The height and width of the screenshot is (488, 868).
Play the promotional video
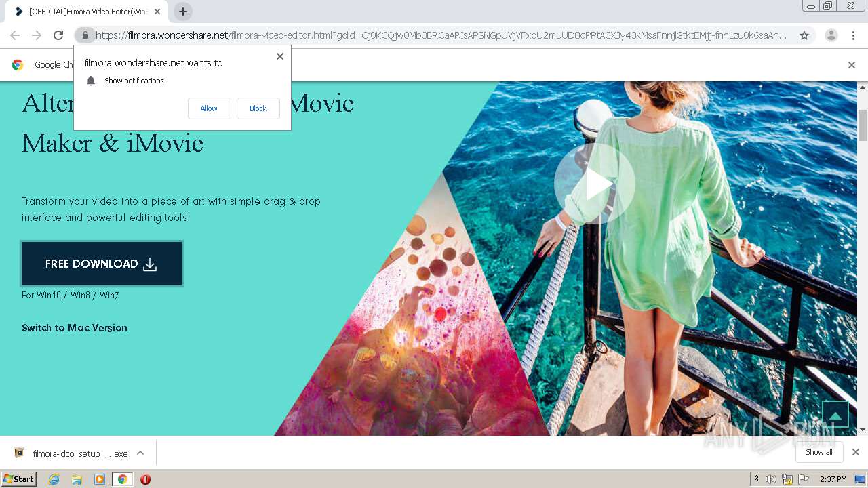(595, 184)
